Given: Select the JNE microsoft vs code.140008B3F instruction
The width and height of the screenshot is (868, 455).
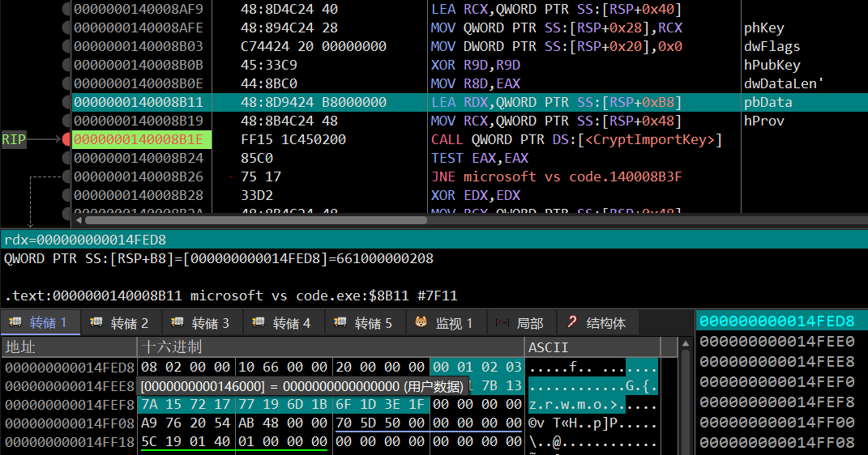Looking at the screenshot, I should pos(556,177).
